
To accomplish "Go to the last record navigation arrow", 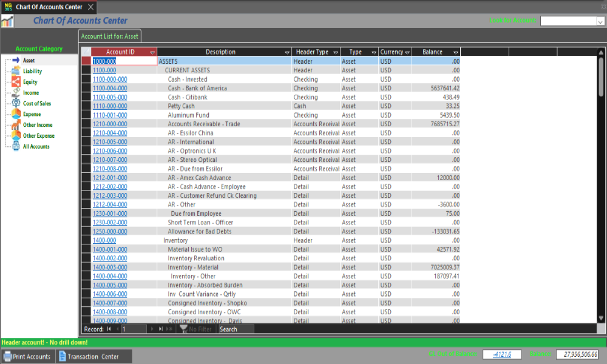I will tap(161, 329).
